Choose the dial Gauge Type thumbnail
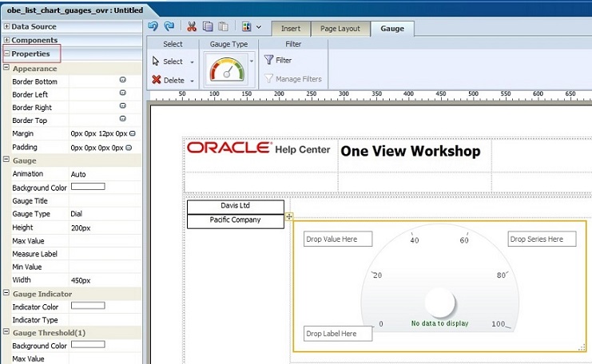 (x=227, y=69)
